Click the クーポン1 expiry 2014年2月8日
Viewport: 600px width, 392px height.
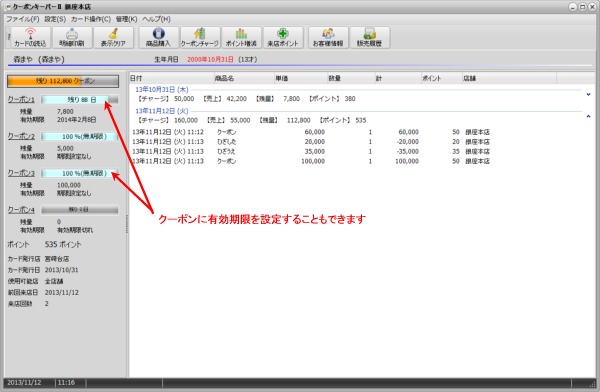tap(77, 120)
